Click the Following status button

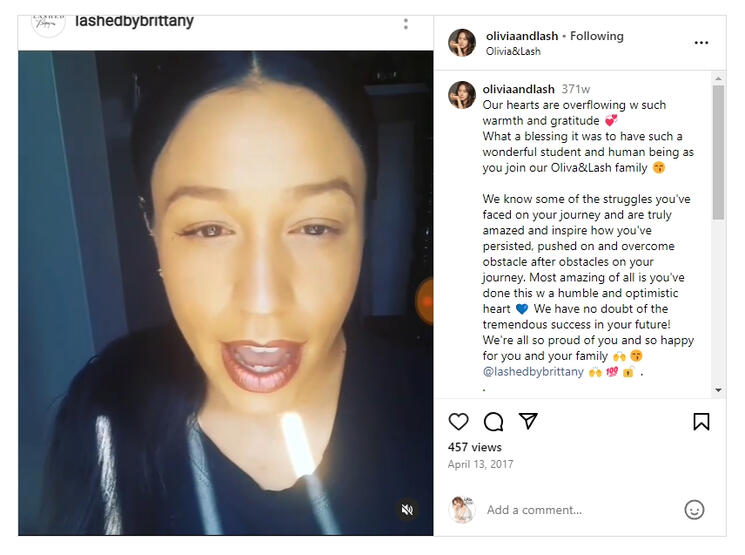[597, 36]
